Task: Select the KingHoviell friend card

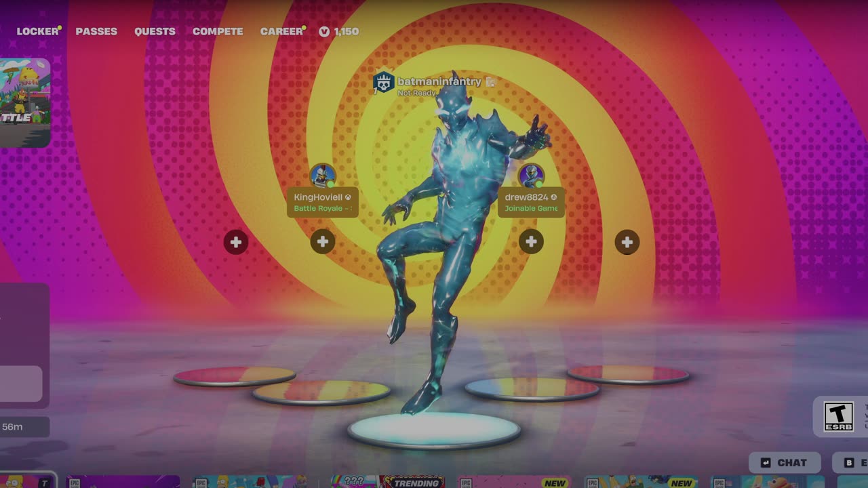Action: point(323,202)
